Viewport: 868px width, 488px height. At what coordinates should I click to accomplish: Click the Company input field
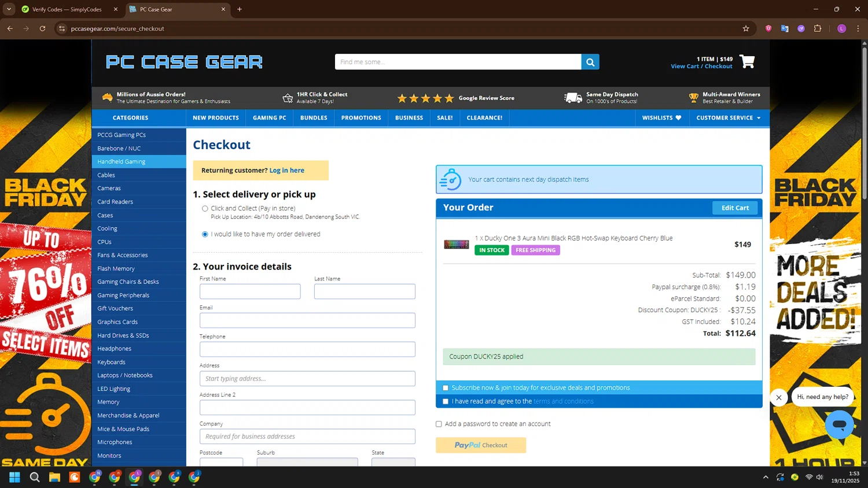tap(307, 437)
